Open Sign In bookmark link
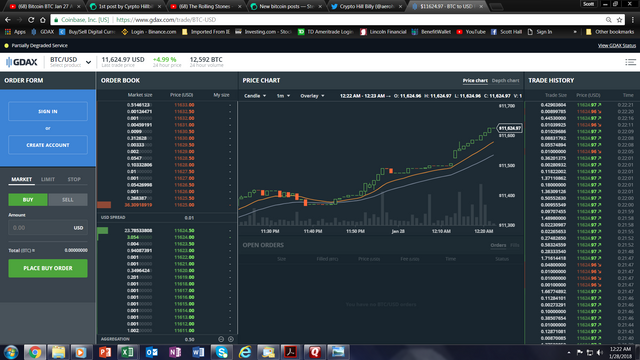This screenshot has width=640, height=360. pyautogui.click(x=540, y=32)
